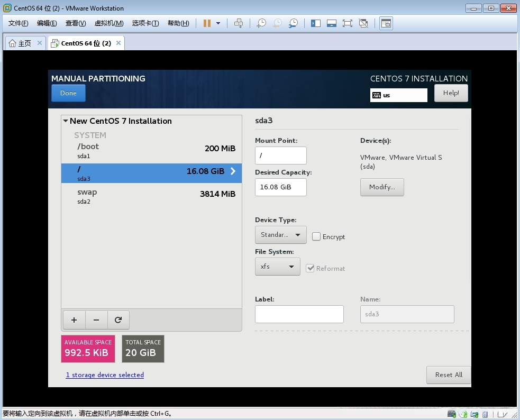Click the CD/DVD status bar icon
This screenshot has height=420, width=520.
click(x=463, y=414)
